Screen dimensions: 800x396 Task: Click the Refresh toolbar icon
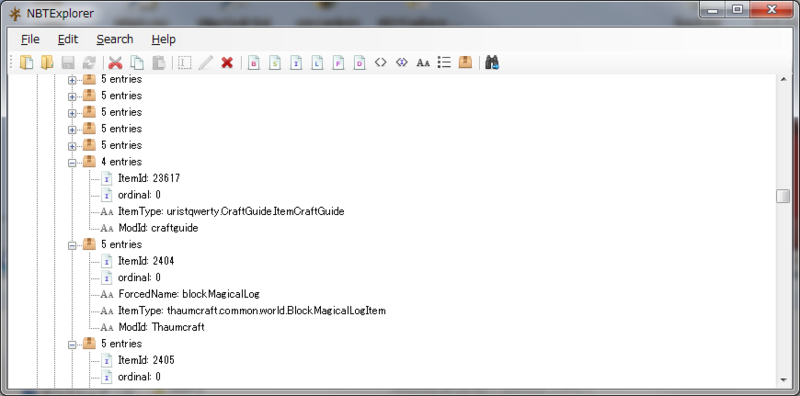tap(89, 63)
